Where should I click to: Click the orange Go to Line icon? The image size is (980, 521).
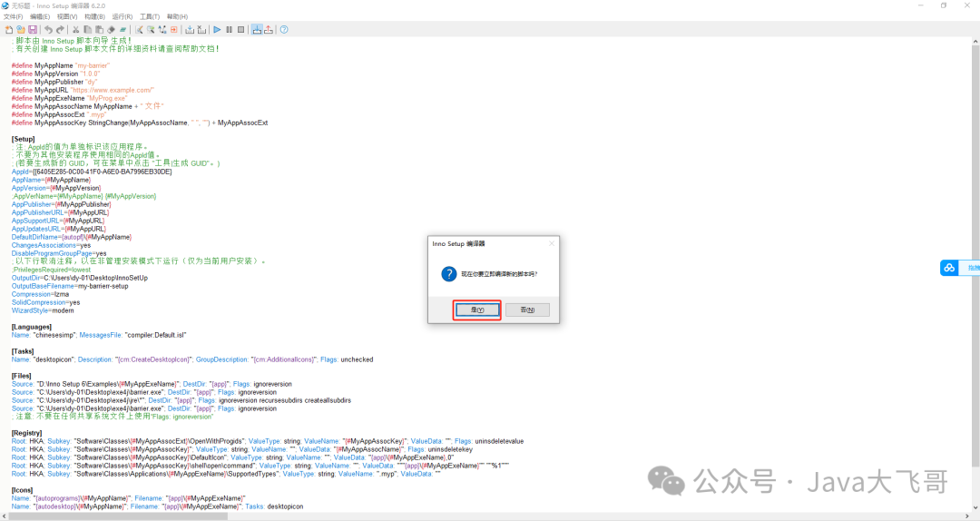(x=173, y=29)
